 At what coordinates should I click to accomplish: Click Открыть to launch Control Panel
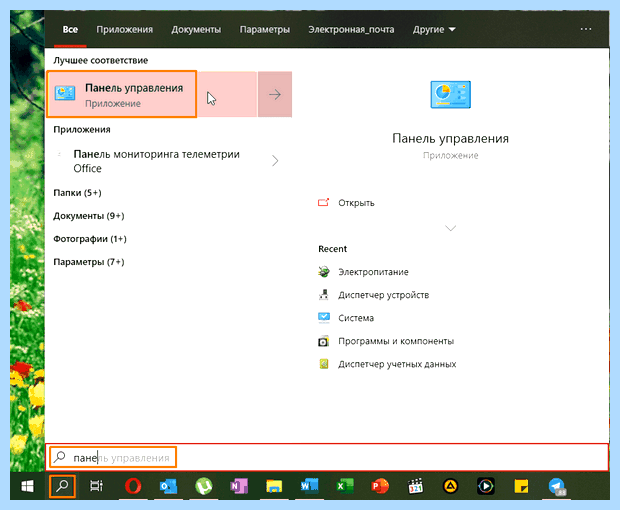356,203
